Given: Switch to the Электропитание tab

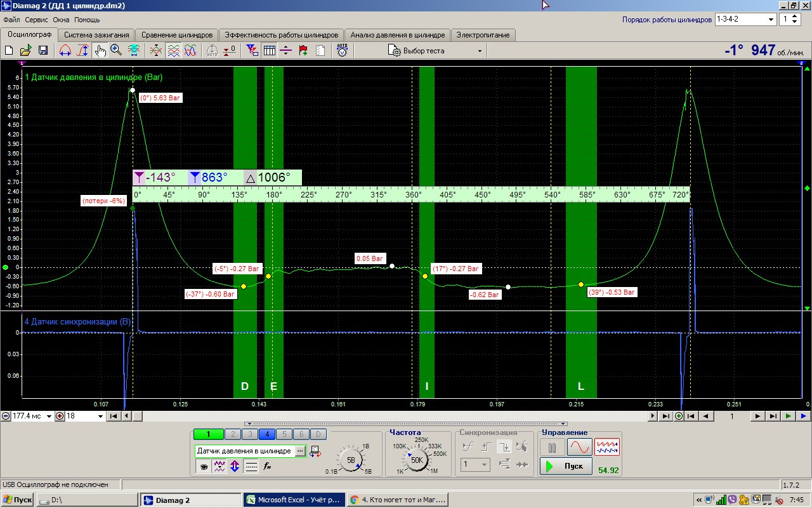Looking at the screenshot, I should 483,35.
